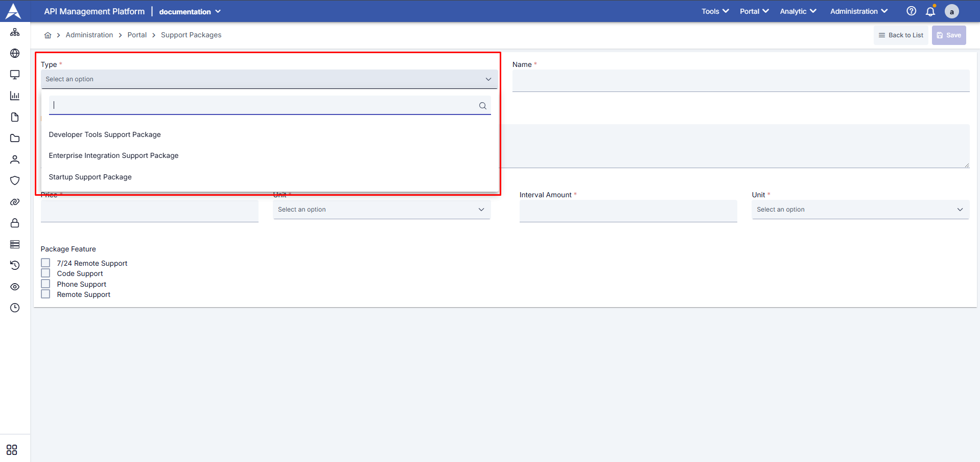
Task: Collapse the Type dropdown field
Action: 269,79
